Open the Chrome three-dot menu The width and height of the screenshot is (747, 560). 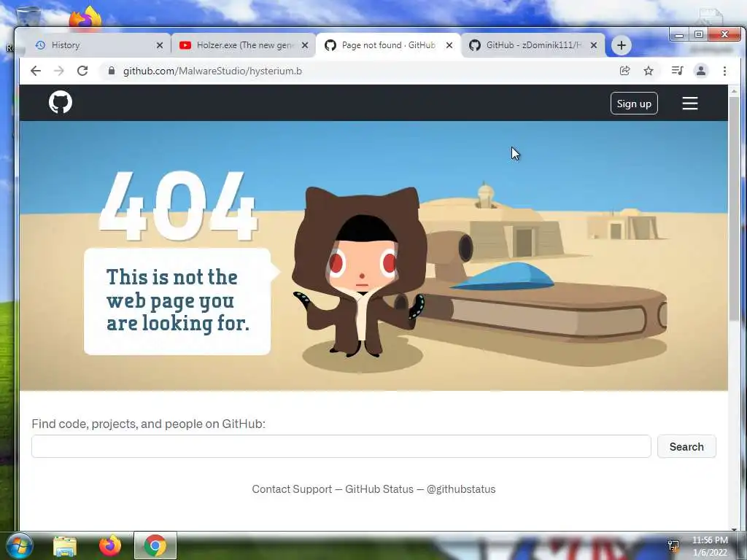click(724, 71)
